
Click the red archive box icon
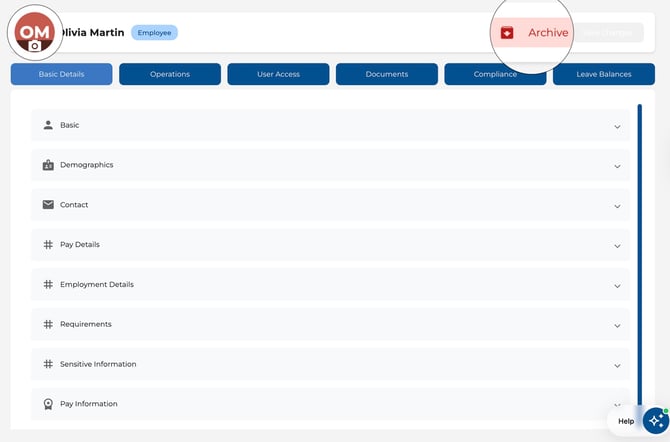[x=507, y=33]
